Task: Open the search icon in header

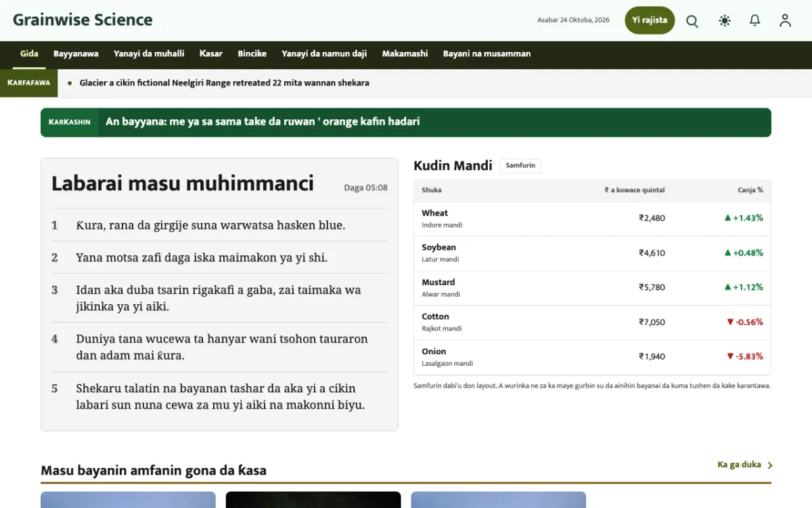Action: coord(692,21)
